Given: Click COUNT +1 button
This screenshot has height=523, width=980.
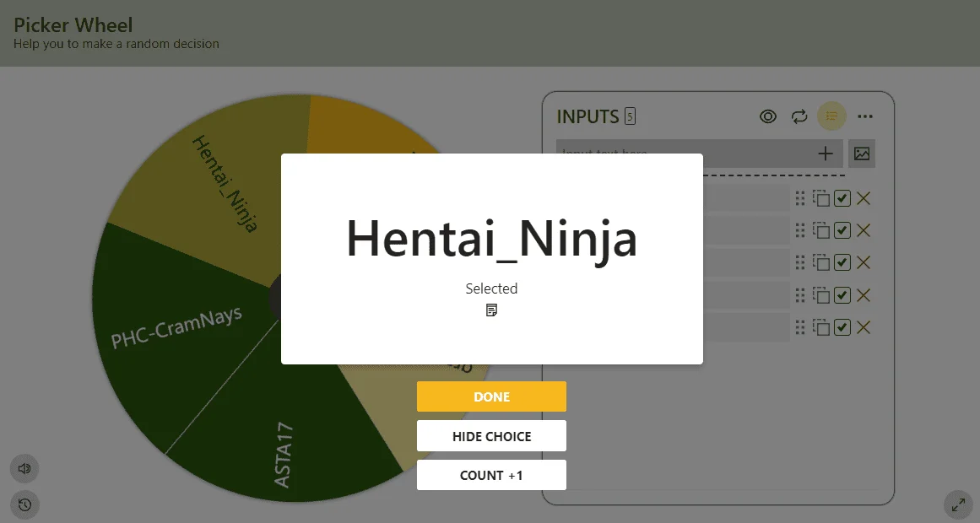Looking at the screenshot, I should (491, 476).
